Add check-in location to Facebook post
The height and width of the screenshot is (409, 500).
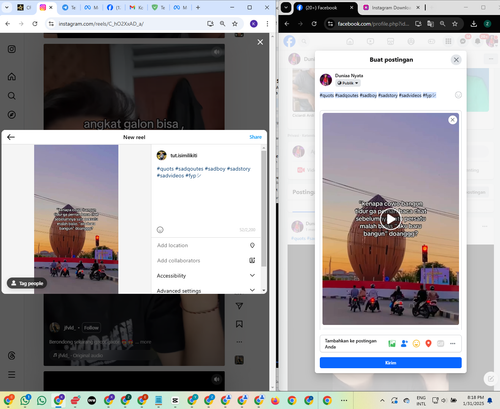pos(428,343)
